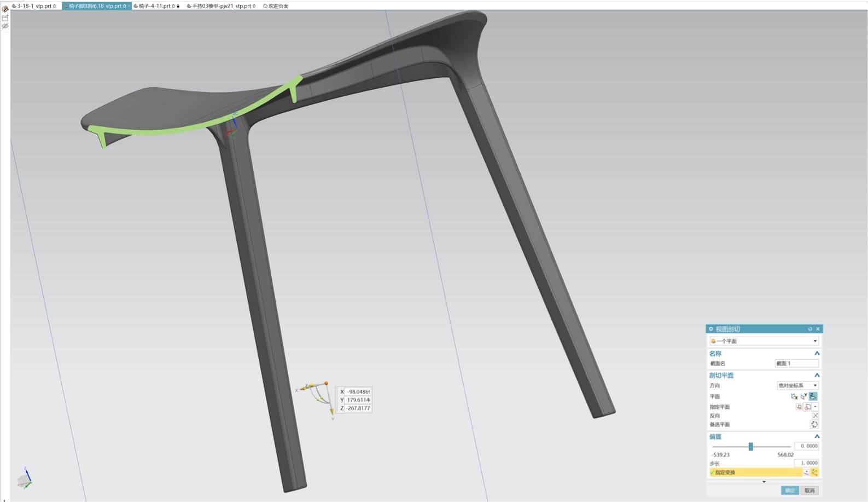Click the reset icon in 视图剖切 title bar
Screen dimensions: 868x502
click(810, 329)
